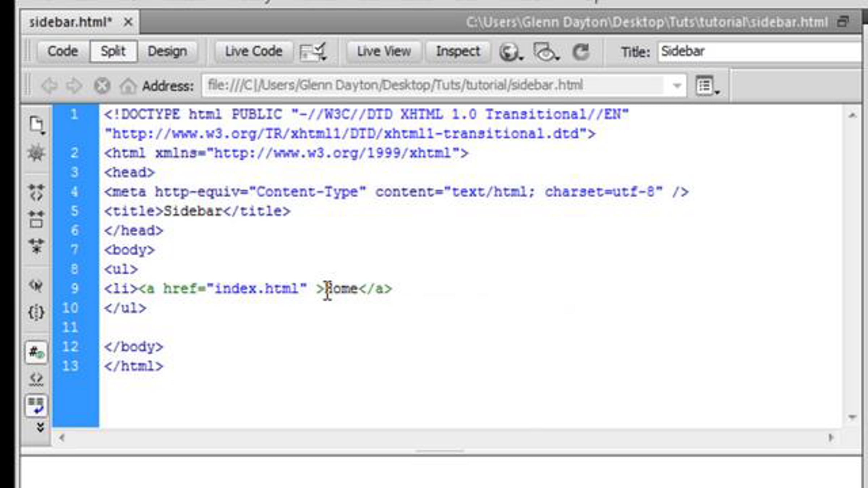Click the Balance Braces icon
Viewport: 868px width, 488px height.
tap(36, 312)
